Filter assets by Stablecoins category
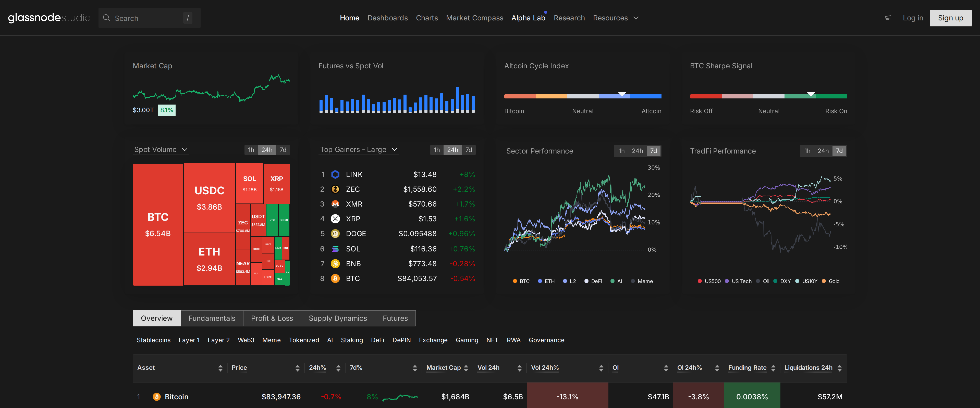This screenshot has height=408, width=980. click(153, 340)
